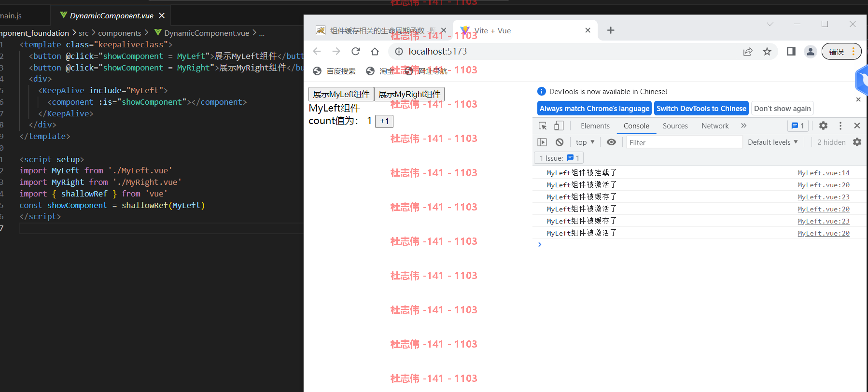
Task: Share this page icon in address bar
Action: [748, 51]
